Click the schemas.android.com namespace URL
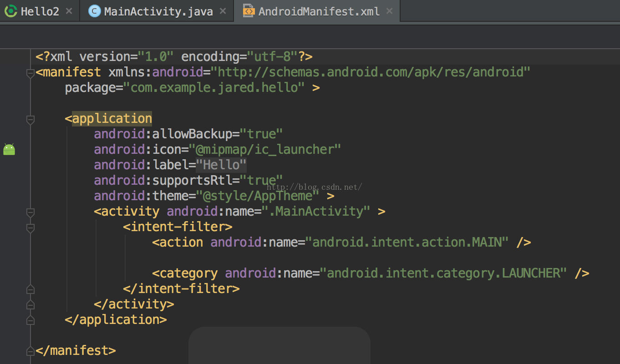The image size is (620, 364). [x=371, y=72]
